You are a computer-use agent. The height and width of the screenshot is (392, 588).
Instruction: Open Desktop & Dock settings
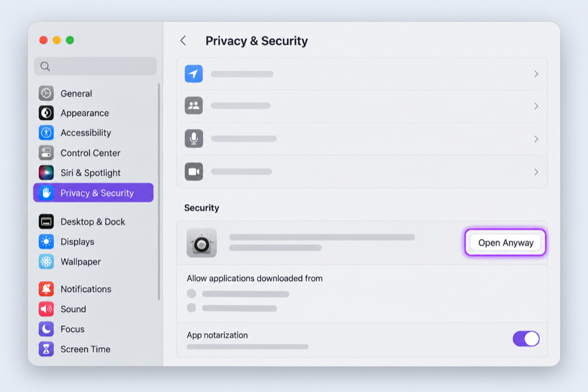[x=93, y=222]
